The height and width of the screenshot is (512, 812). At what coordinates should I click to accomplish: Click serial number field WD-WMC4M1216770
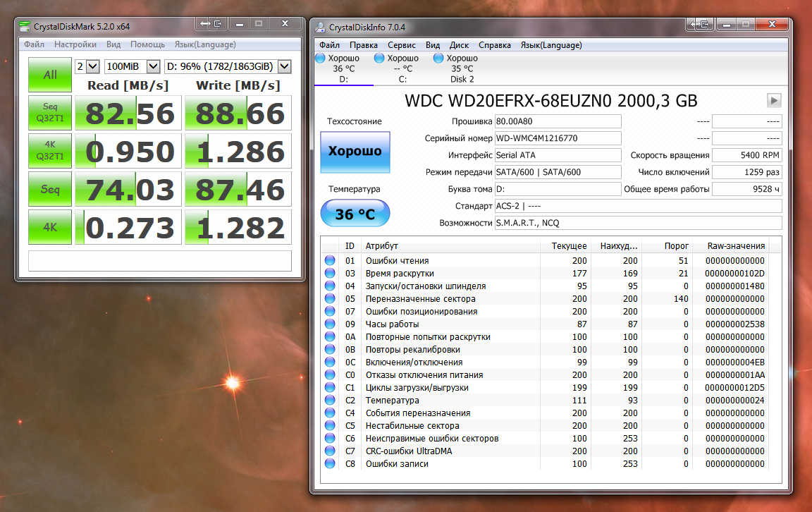coord(558,138)
